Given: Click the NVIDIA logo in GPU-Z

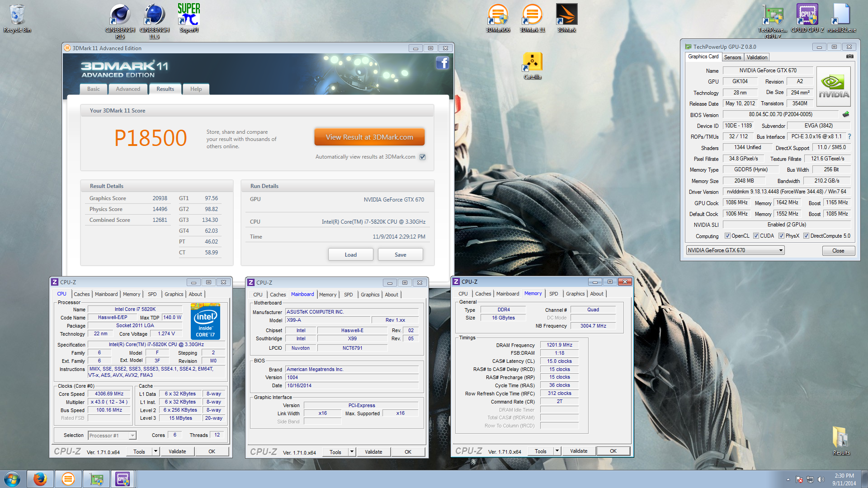Looking at the screenshot, I should 834,86.
